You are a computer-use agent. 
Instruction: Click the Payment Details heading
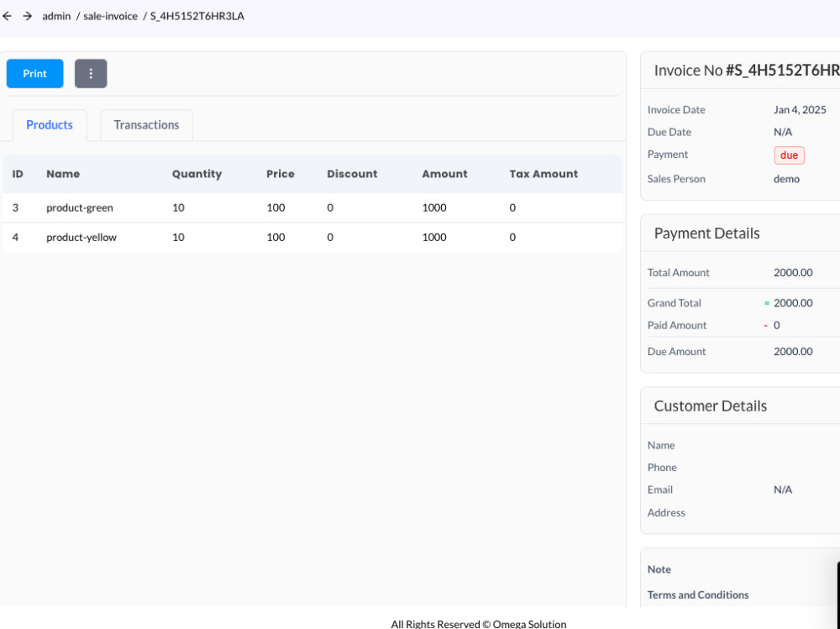[706, 233]
